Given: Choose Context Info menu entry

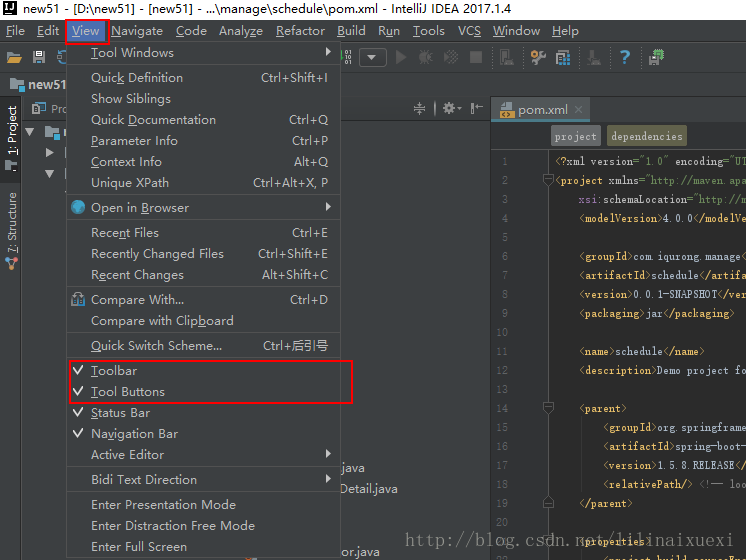Looking at the screenshot, I should 204,161.
